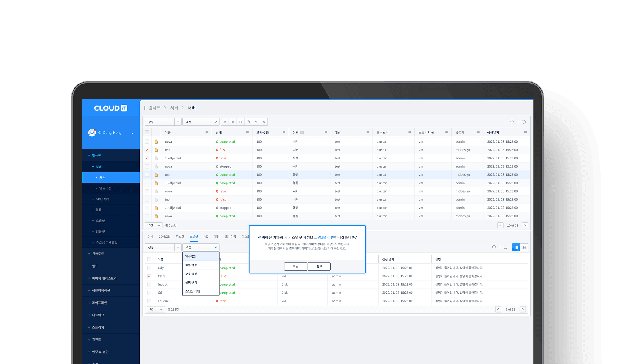Select 스냅샷 삭제 from the action menu
Viewport: 617px width, 364px height.
201,291
